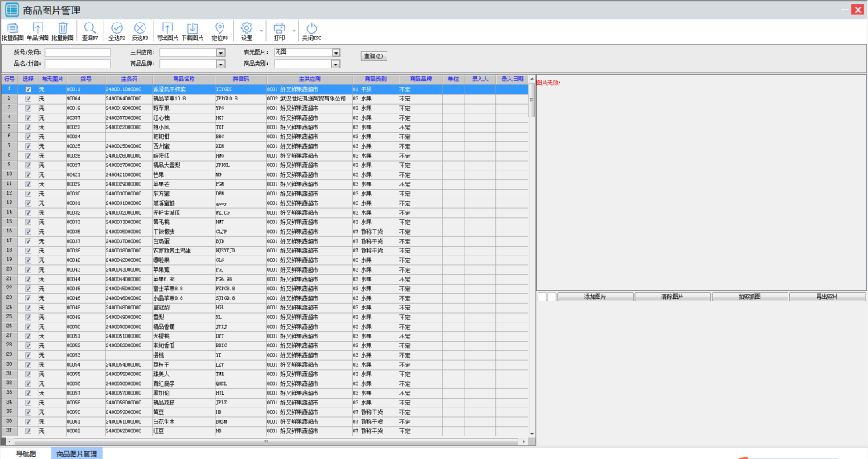Click the 下载图片 download images icon
This screenshot has width=868, height=459.
192,28
